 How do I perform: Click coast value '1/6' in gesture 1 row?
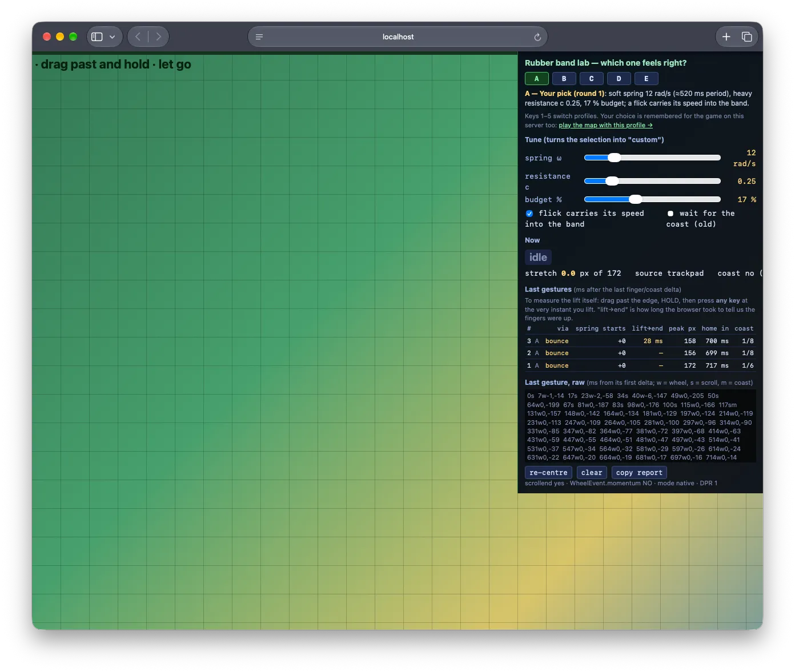point(748,365)
